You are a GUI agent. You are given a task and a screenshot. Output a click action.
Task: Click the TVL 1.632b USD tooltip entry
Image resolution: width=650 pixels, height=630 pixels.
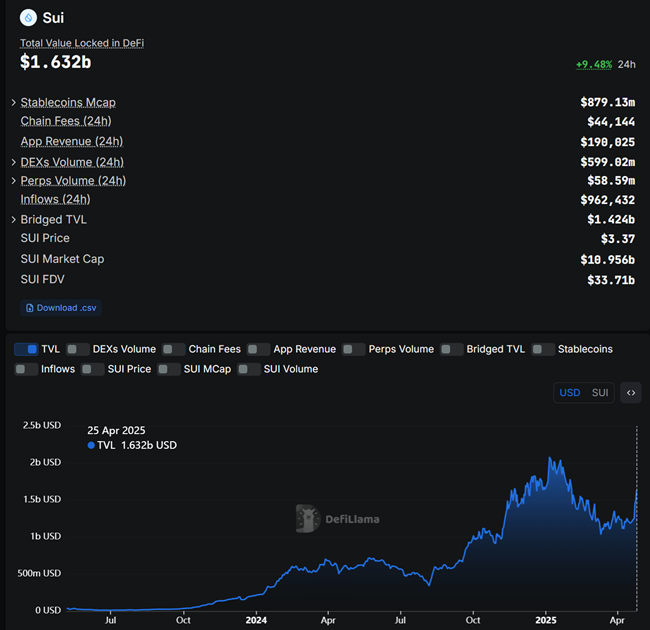coord(132,446)
